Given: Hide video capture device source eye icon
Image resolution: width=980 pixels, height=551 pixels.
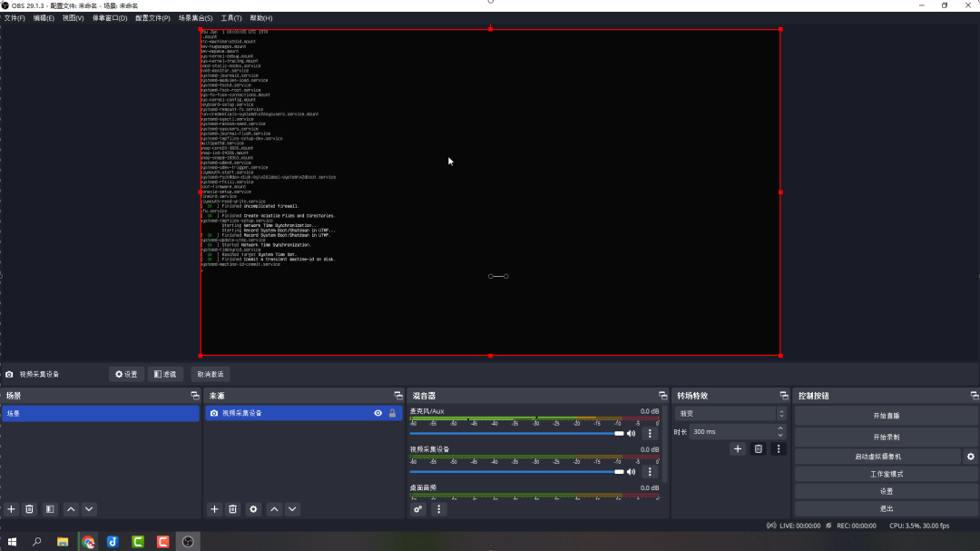Looking at the screenshot, I should 378,413.
